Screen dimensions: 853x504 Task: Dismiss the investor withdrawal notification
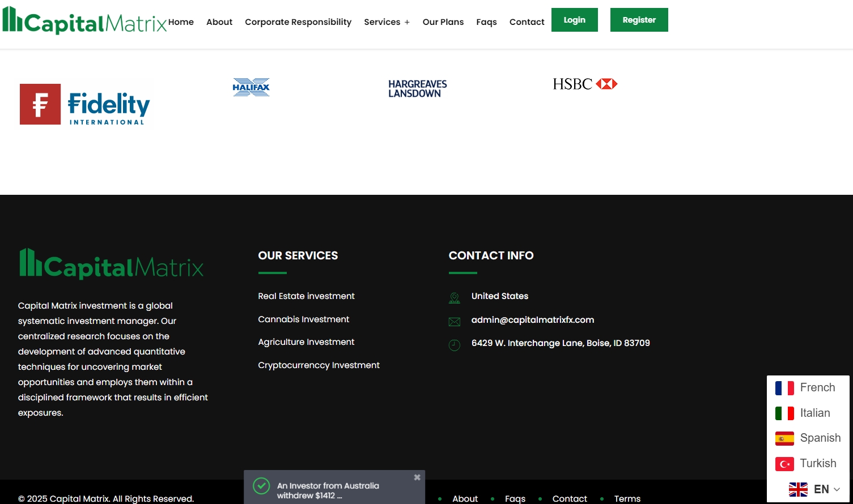417,477
